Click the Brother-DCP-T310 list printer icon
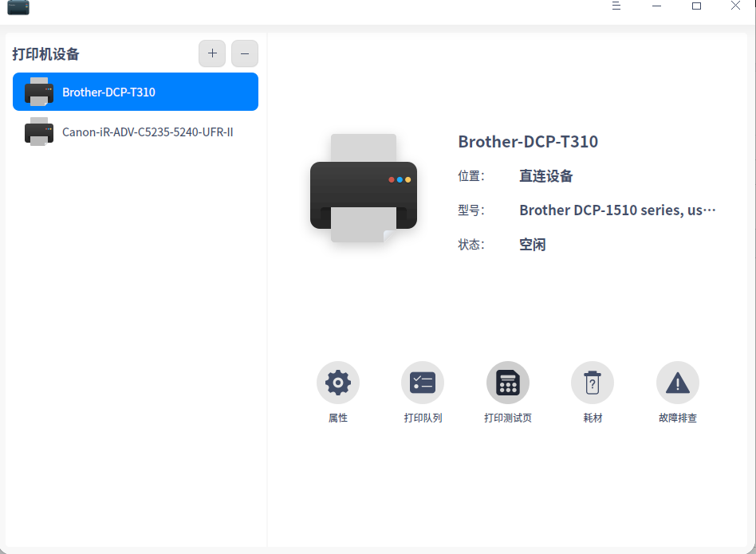 pyautogui.click(x=39, y=92)
